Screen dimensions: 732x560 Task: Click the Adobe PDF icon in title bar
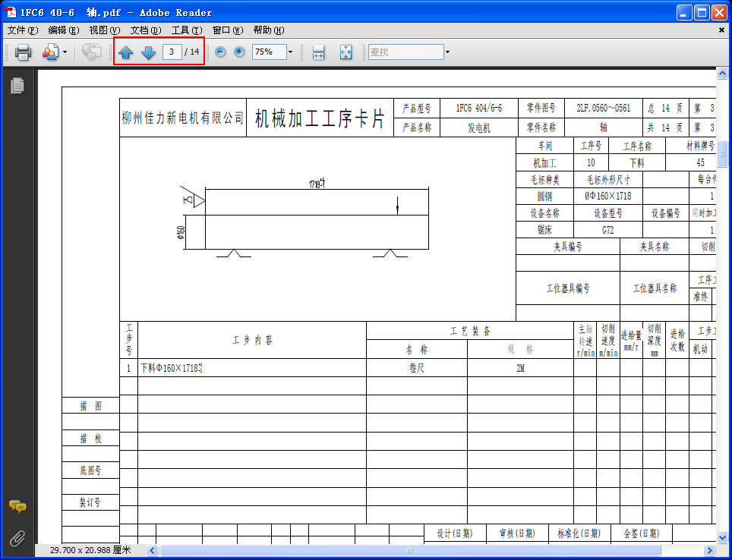[x=11, y=13]
